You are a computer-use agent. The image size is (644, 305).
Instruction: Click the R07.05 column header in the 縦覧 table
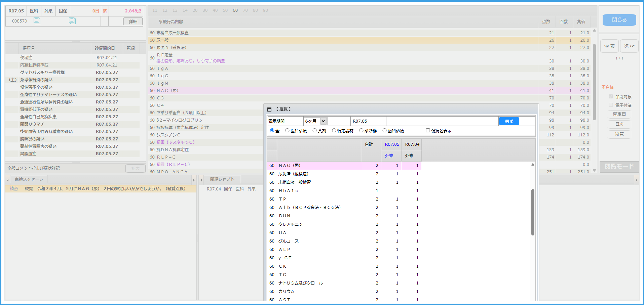(x=392, y=144)
